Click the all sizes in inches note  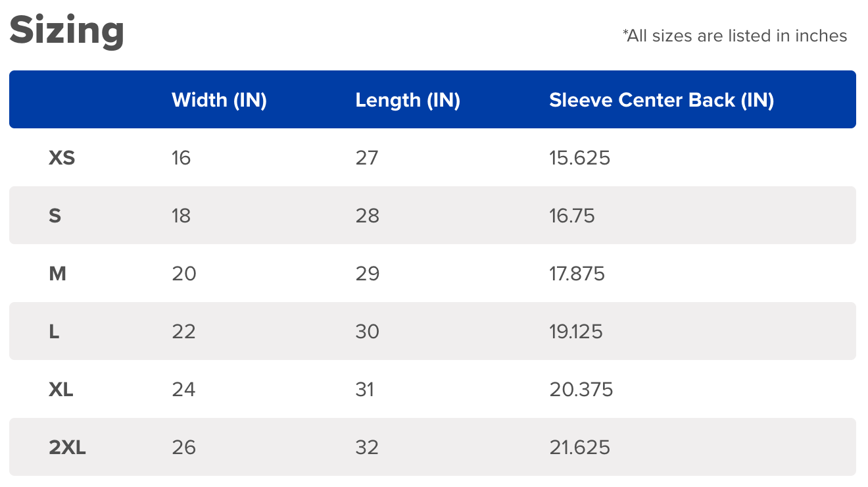coord(735,36)
